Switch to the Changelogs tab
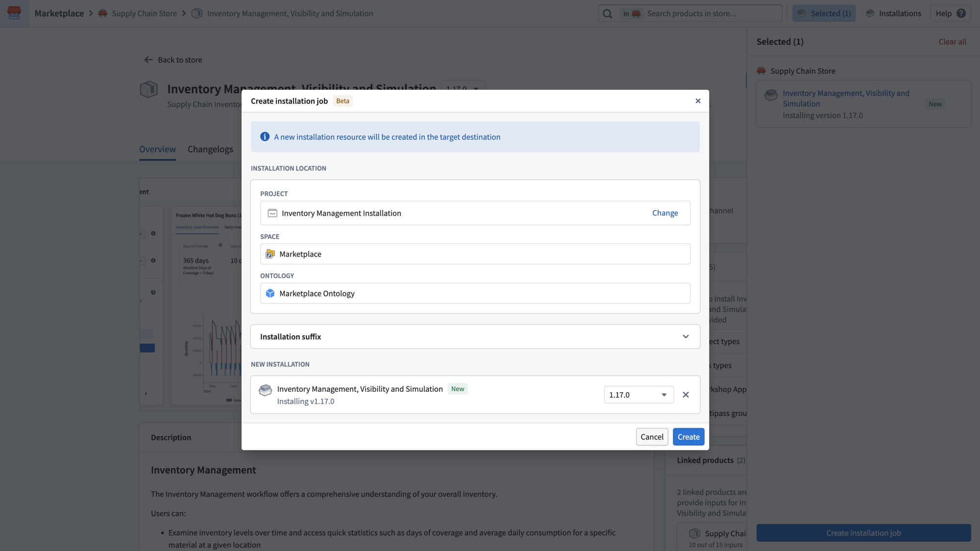 (210, 149)
